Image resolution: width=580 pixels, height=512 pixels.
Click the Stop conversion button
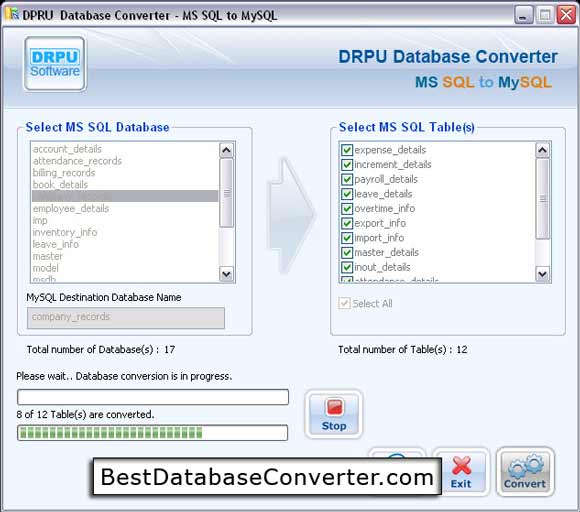coord(334,414)
